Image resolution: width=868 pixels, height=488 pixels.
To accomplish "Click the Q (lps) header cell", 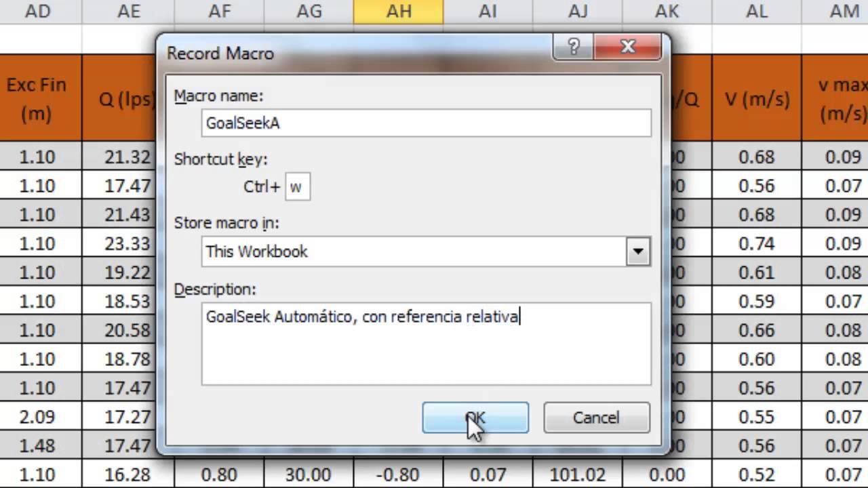I will [x=119, y=98].
